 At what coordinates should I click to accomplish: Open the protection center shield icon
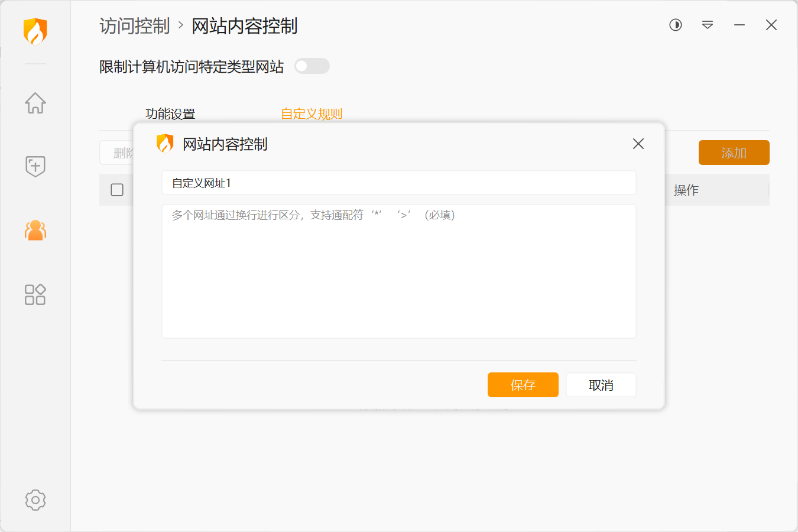click(x=35, y=166)
